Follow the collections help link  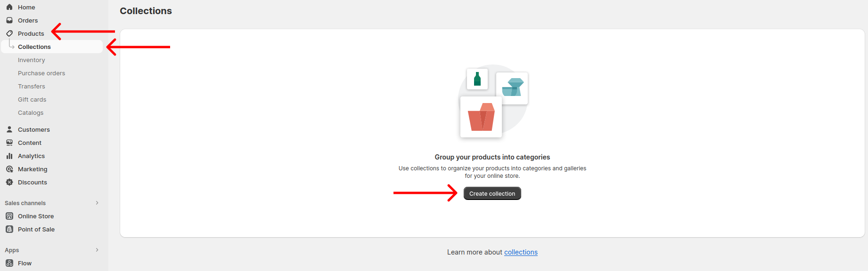(521, 252)
